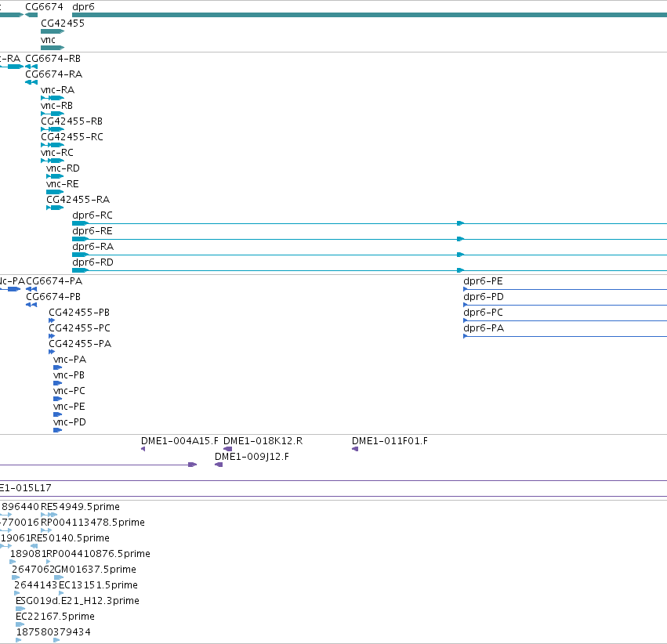Open the vnc-PA protein label

[x=70, y=360]
